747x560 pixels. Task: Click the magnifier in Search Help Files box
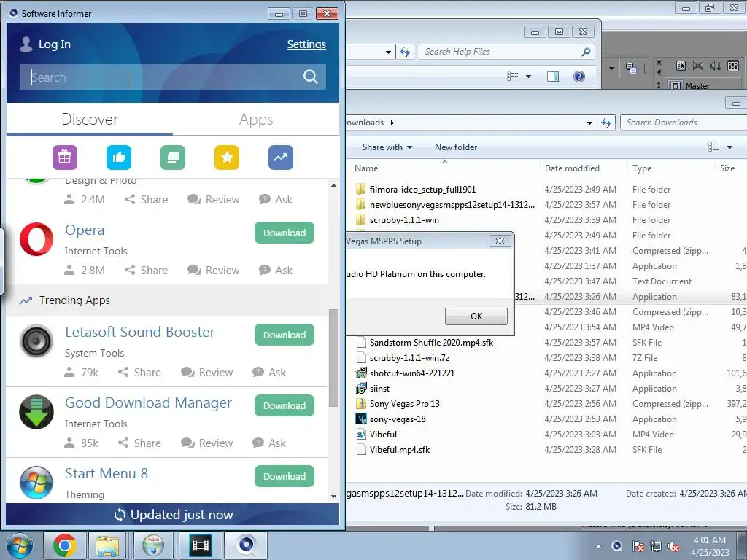(586, 52)
